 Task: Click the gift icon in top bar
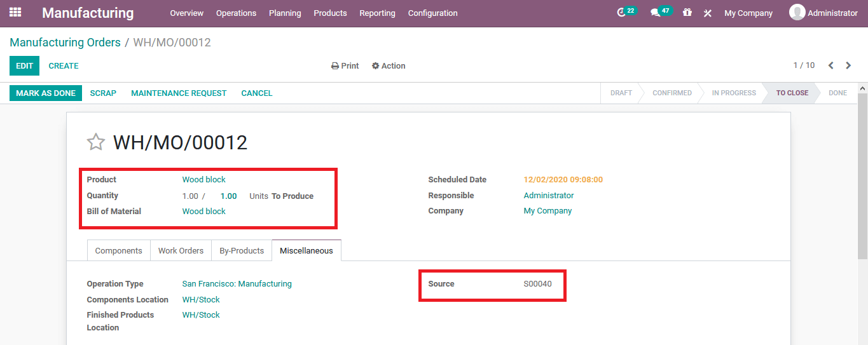687,13
